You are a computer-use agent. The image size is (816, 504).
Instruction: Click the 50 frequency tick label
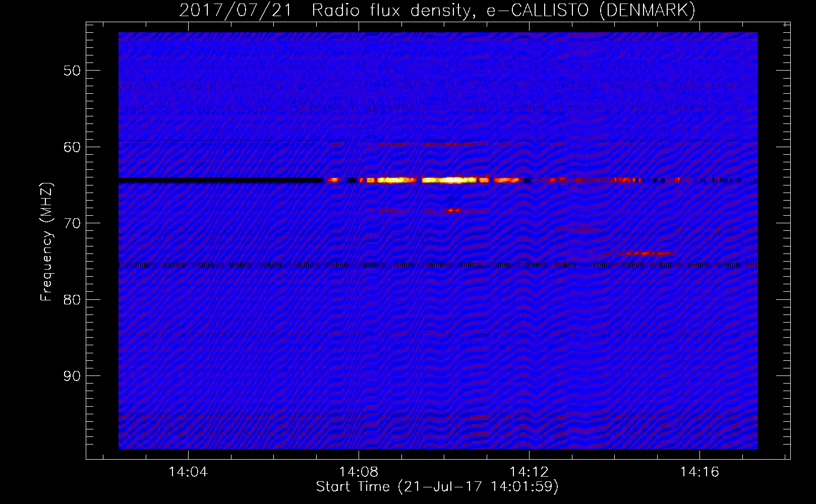coord(72,71)
